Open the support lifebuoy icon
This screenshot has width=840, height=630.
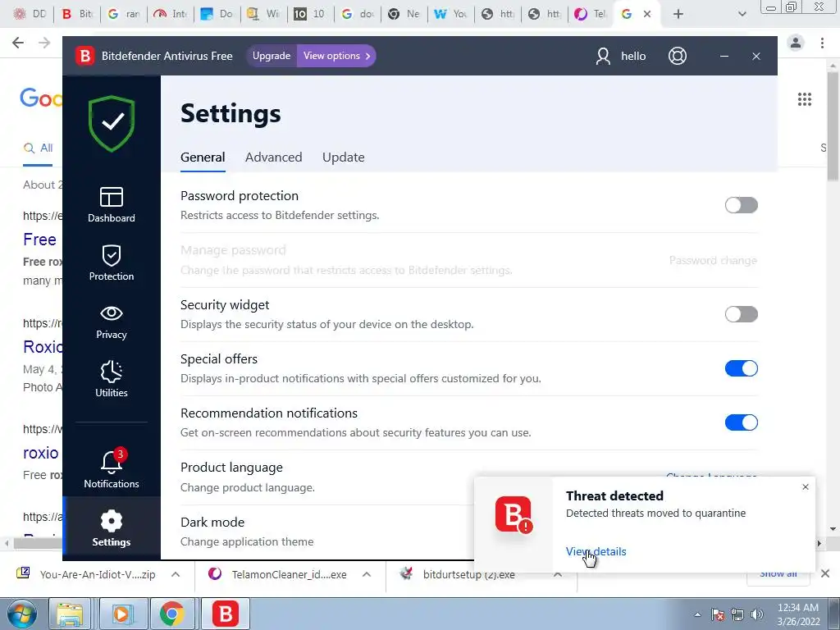click(x=678, y=56)
